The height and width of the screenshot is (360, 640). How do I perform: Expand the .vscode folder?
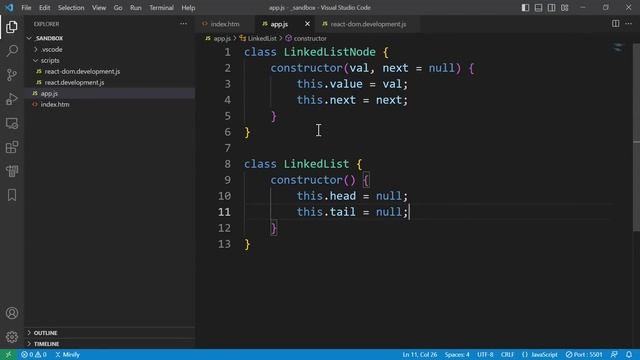109,49
